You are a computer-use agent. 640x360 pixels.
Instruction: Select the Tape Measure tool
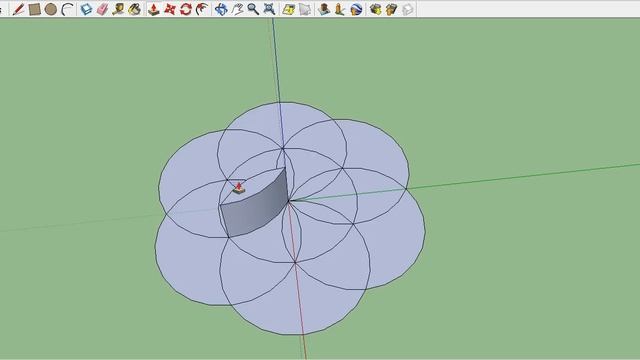coord(118,9)
